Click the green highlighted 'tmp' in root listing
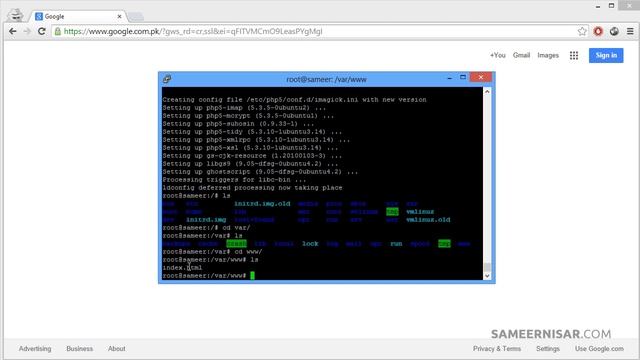Screen dimensions: 640x360 (x=392, y=211)
